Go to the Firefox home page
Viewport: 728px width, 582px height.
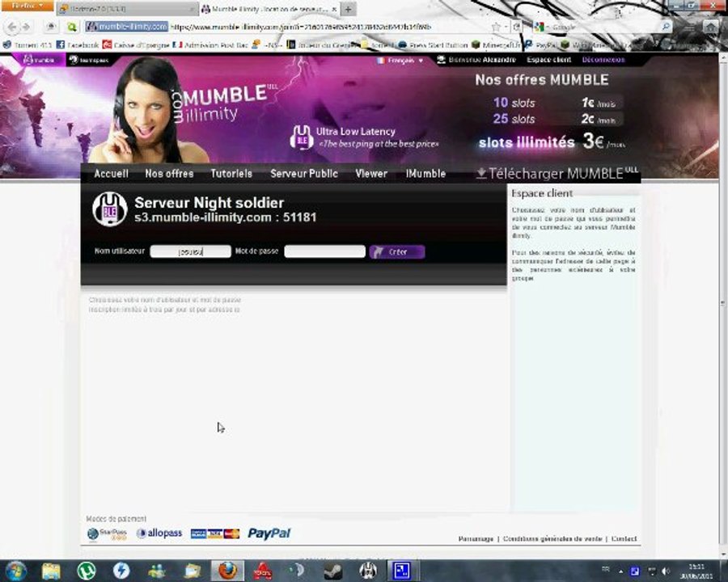(x=711, y=27)
